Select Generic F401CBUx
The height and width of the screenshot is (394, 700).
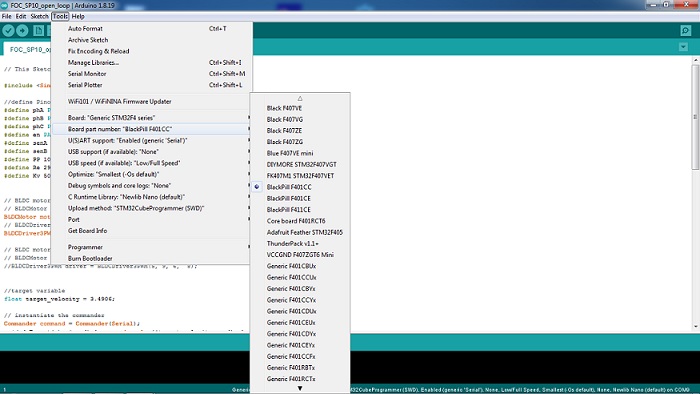[300, 266]
